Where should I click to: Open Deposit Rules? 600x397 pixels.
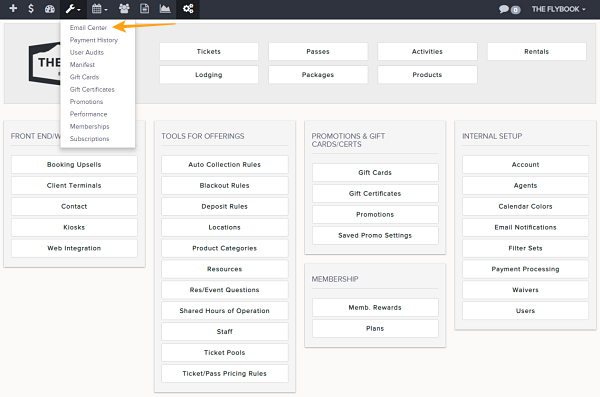tap(225, 206)
